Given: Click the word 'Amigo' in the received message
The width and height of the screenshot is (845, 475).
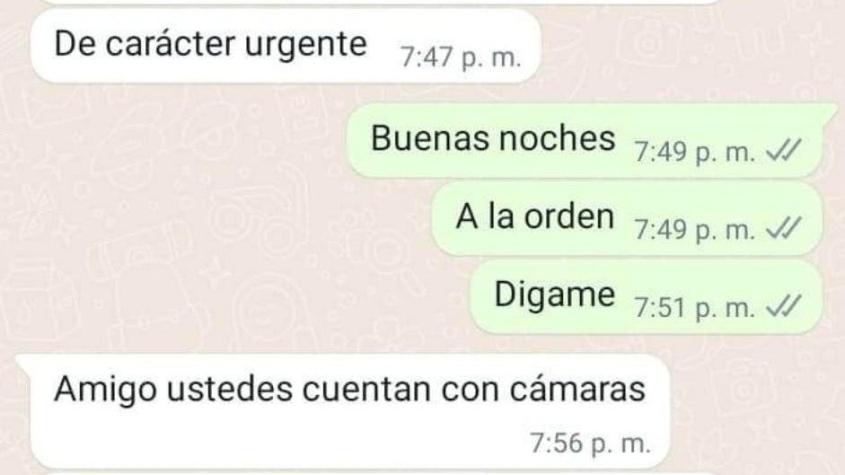Looking at the screenshot, I should [106, 390].
